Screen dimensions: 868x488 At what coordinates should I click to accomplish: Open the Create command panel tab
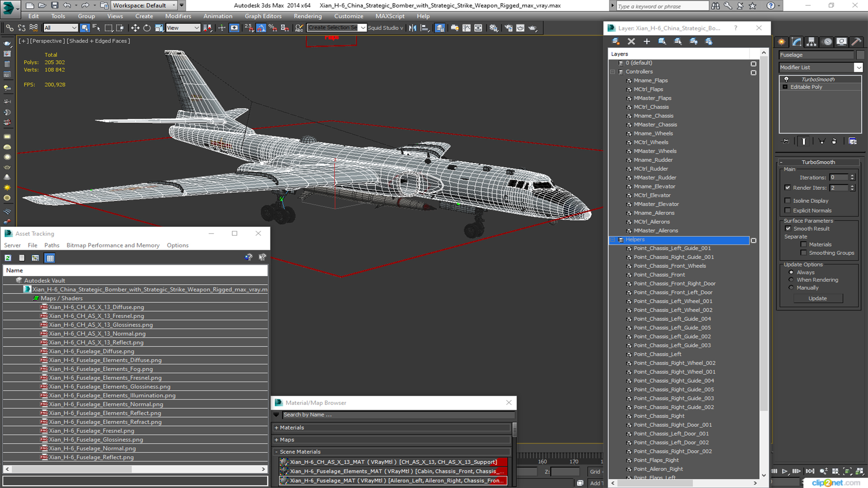pyautogui.click(x=782, y=42)
